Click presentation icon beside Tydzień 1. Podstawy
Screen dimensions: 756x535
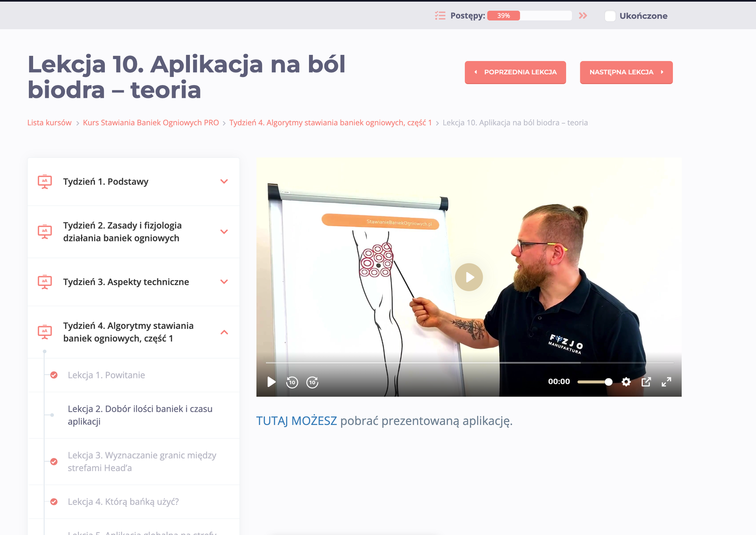(x=45, y=181)
